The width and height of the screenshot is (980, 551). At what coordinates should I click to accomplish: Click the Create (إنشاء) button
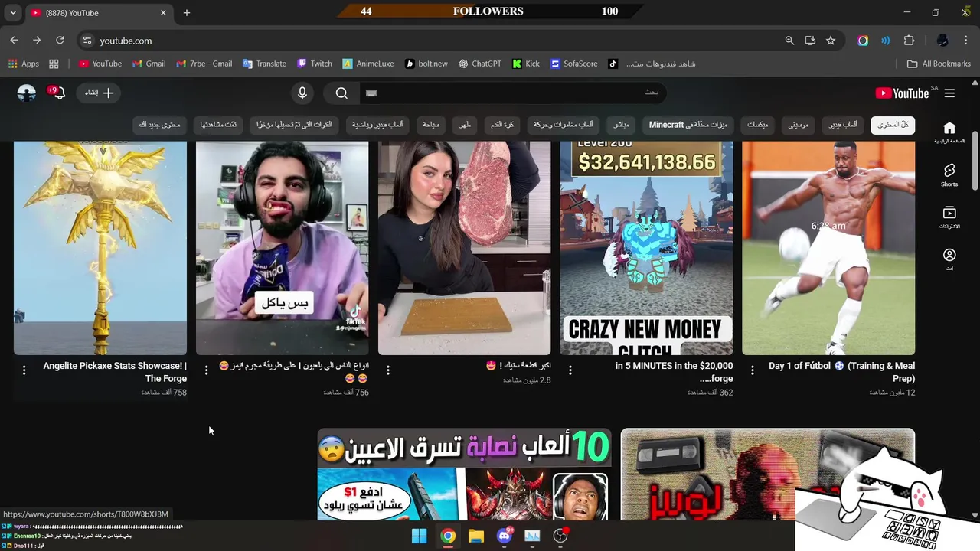(99, 93)
